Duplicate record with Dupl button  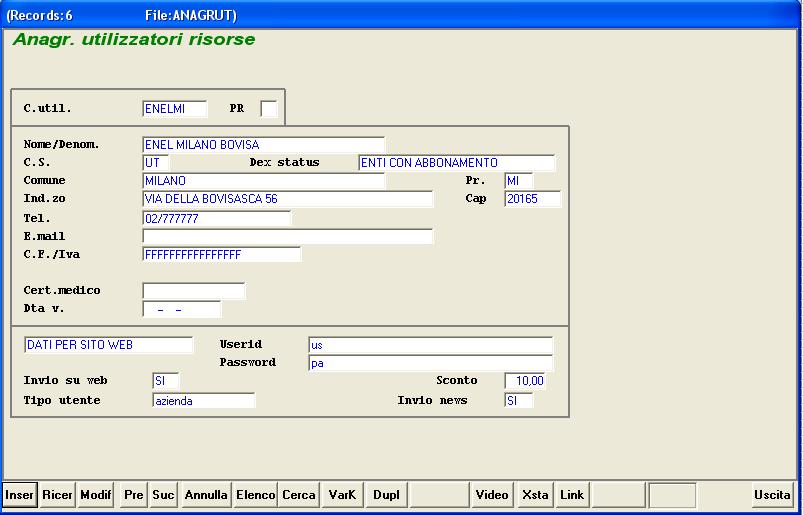386,495
